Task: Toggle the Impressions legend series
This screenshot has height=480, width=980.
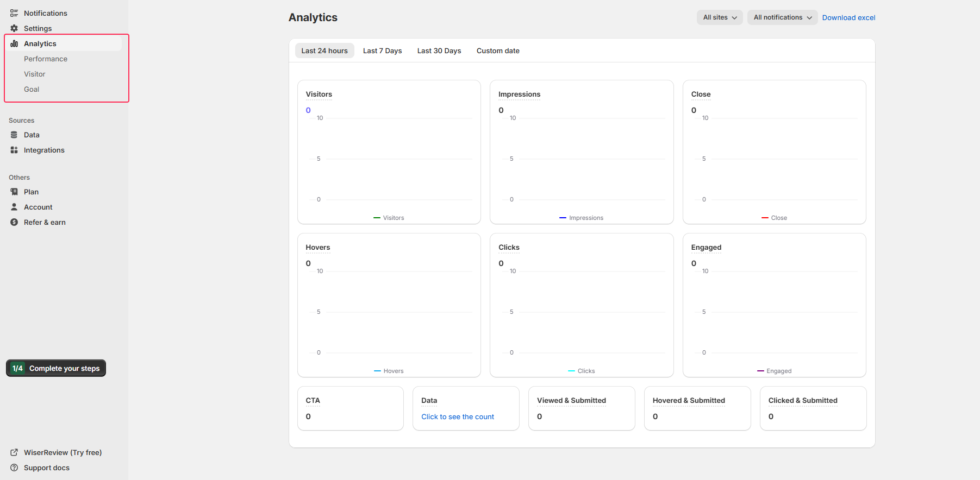Action: point(581,218)
